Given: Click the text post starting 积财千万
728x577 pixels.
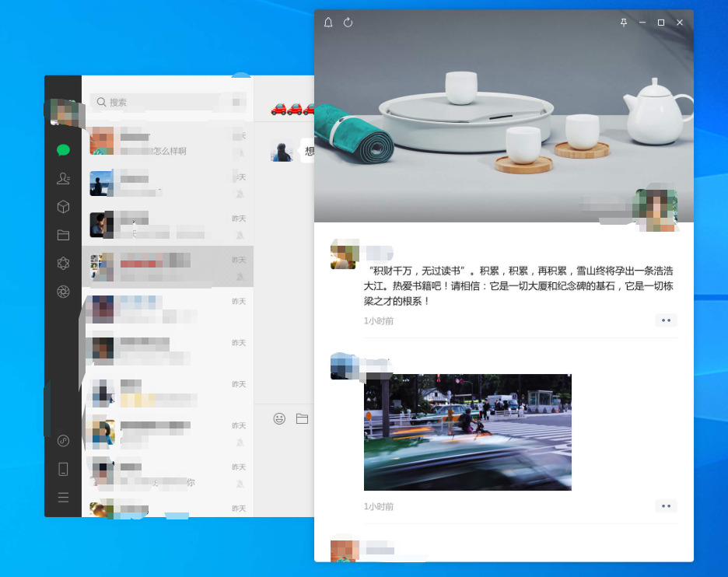Looking at the screenshot, I should pyautogui.click(x=518, y=286).
